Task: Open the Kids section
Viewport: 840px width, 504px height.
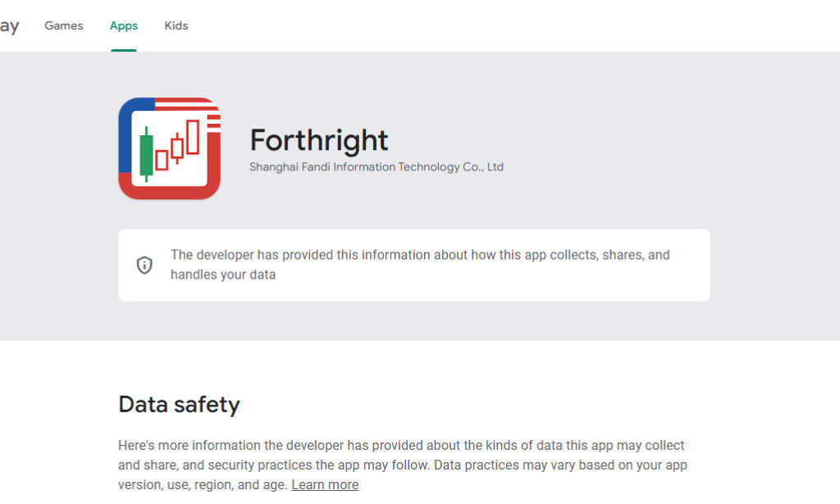Action: tap(176, 25)
